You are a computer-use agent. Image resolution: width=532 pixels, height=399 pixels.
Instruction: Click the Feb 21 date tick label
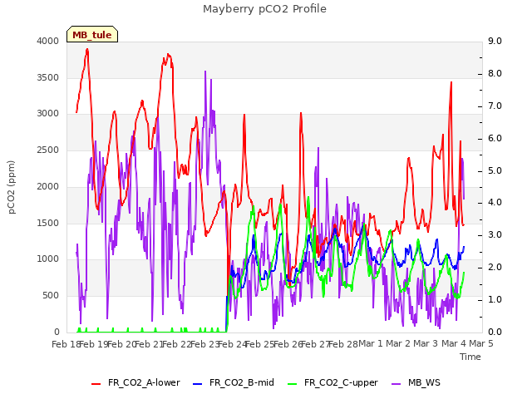[x=150, y=344]
